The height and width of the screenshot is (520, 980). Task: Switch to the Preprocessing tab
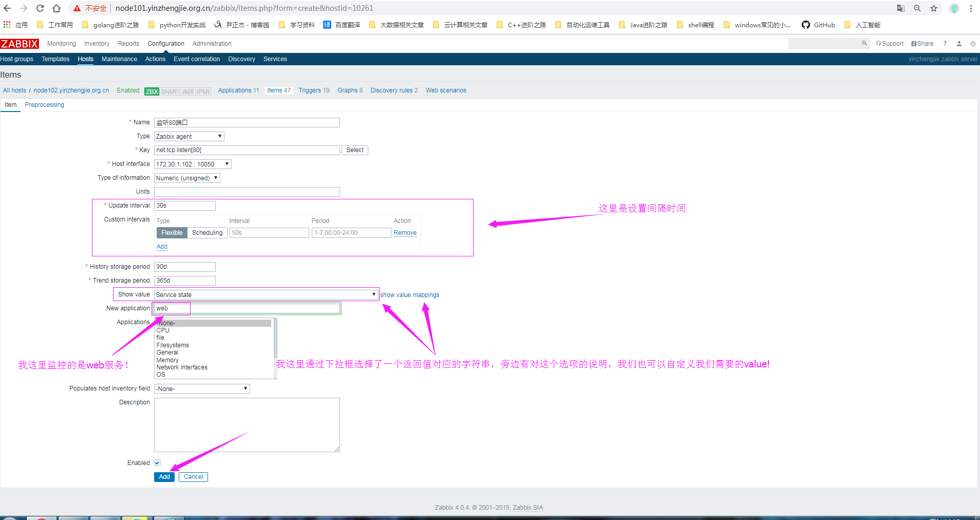click(45, 105)
